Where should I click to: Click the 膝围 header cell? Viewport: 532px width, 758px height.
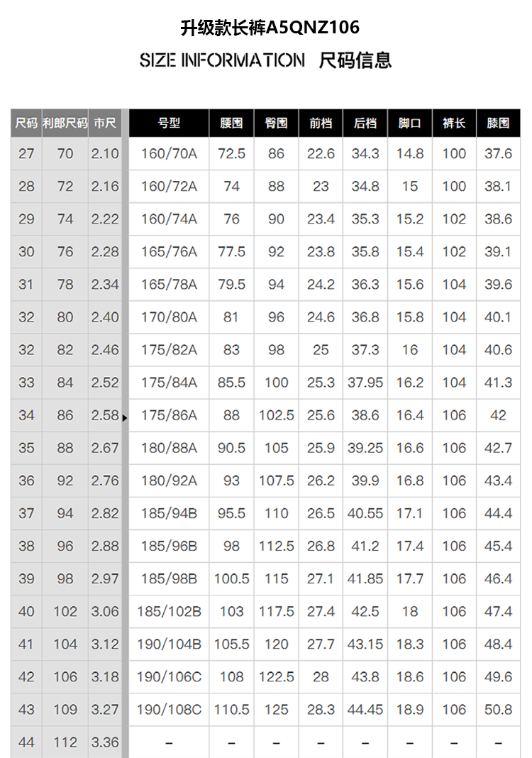pos(498,123)
